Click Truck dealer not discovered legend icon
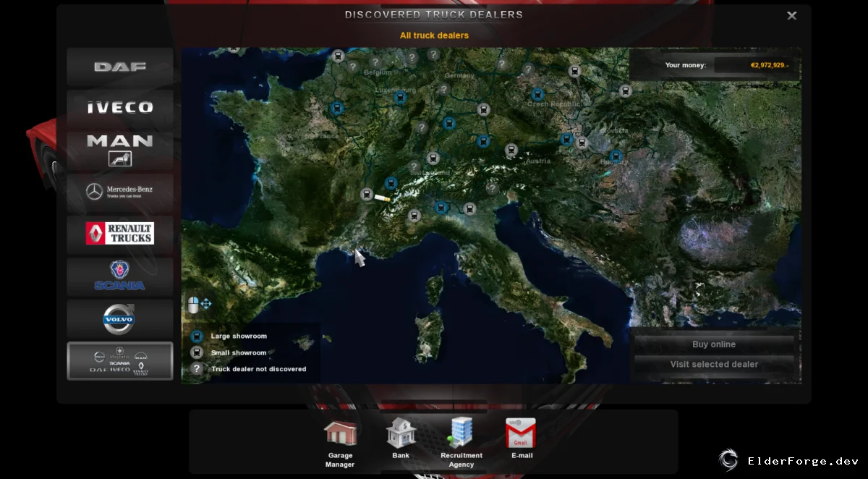Viewport: 868px width, 479px height. pos(196,368)
